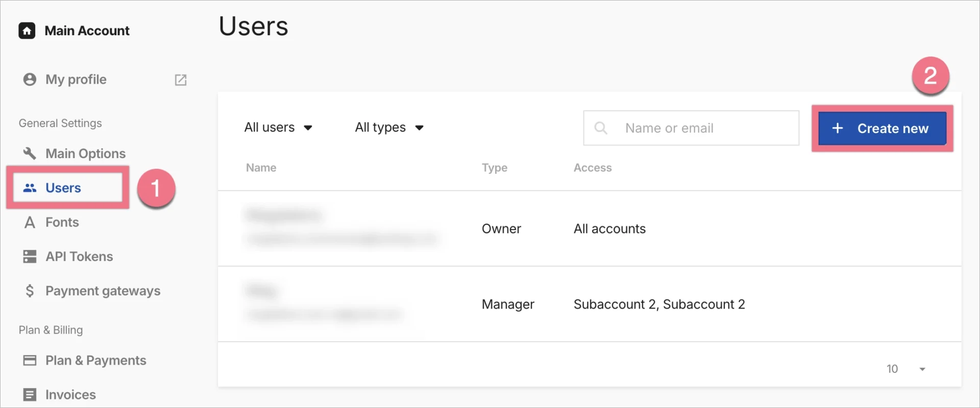The width and height of the screenshot is (980, 408).
Task: Click the Fonts letter A icon
Action: 30,222
